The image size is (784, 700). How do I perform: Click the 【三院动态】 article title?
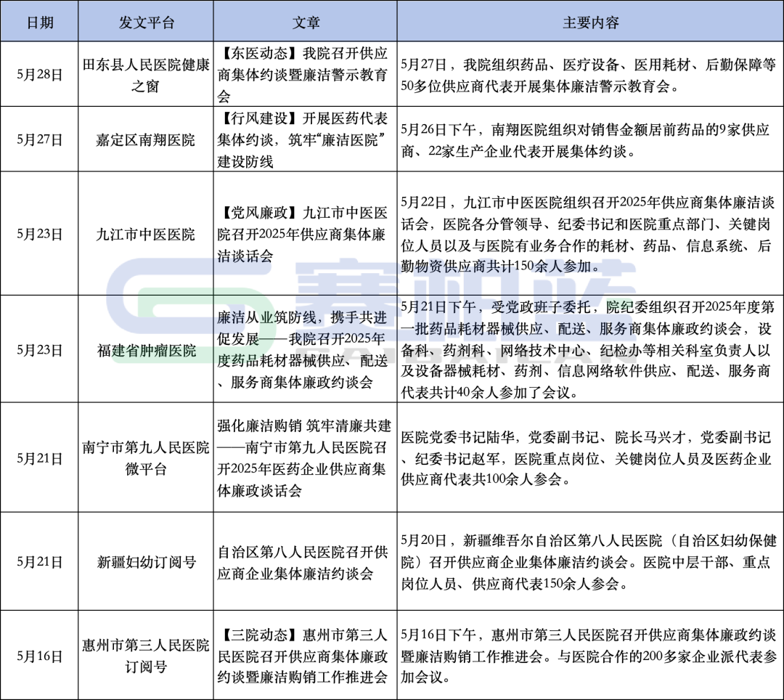(304, 652)
